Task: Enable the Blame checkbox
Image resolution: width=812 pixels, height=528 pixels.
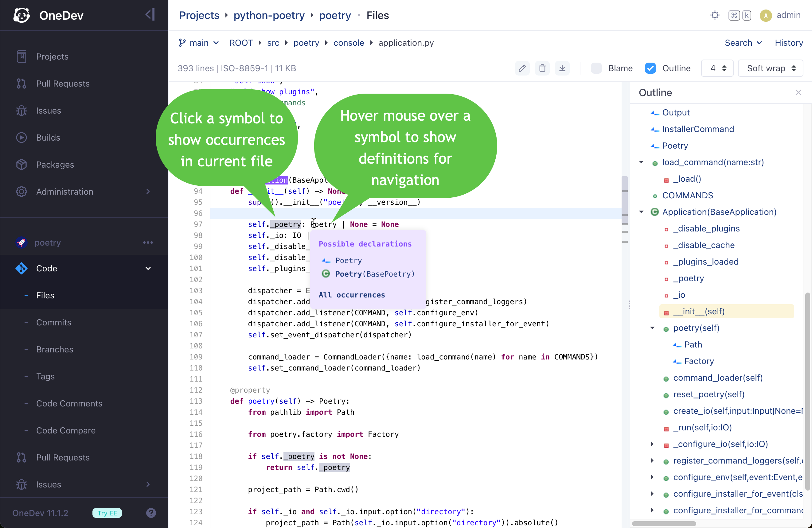Action: pyautogui.click(x=596, y=68)
